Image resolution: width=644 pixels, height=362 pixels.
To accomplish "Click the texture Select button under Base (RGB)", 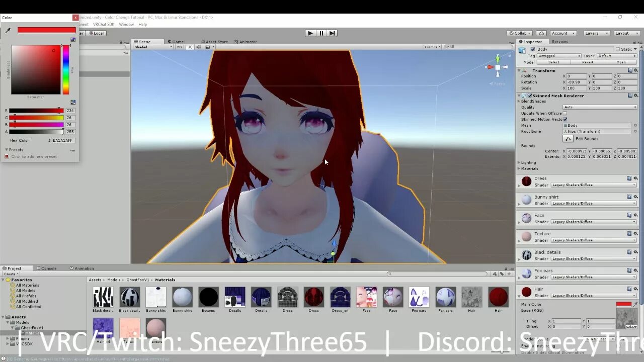I will point(631,327).
